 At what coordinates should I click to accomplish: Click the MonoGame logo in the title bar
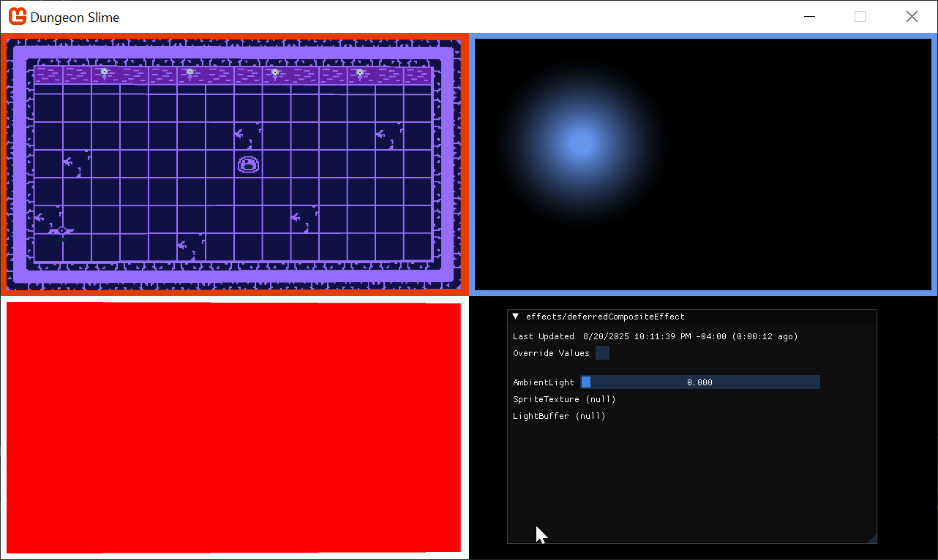pos(18,17)
